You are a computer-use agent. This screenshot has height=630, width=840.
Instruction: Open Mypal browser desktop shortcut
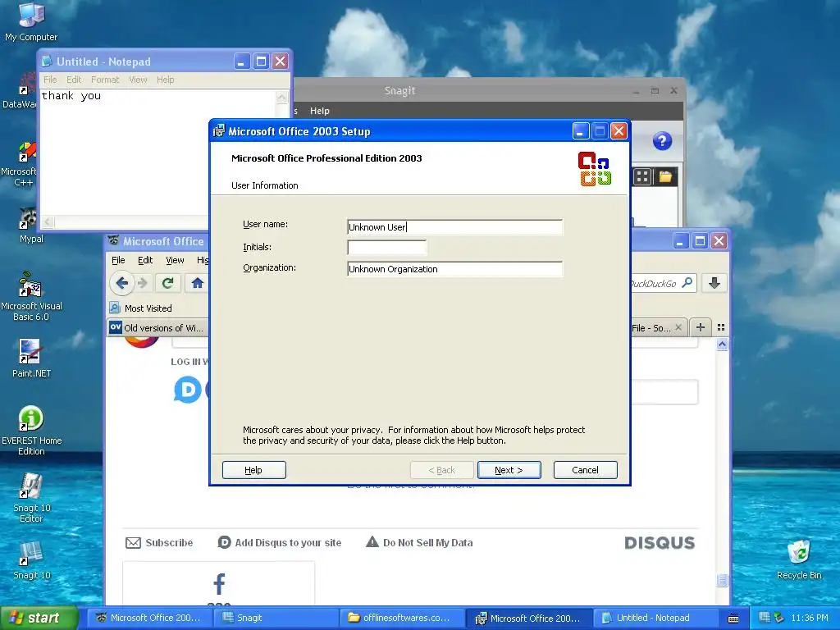tap(31, 225)
